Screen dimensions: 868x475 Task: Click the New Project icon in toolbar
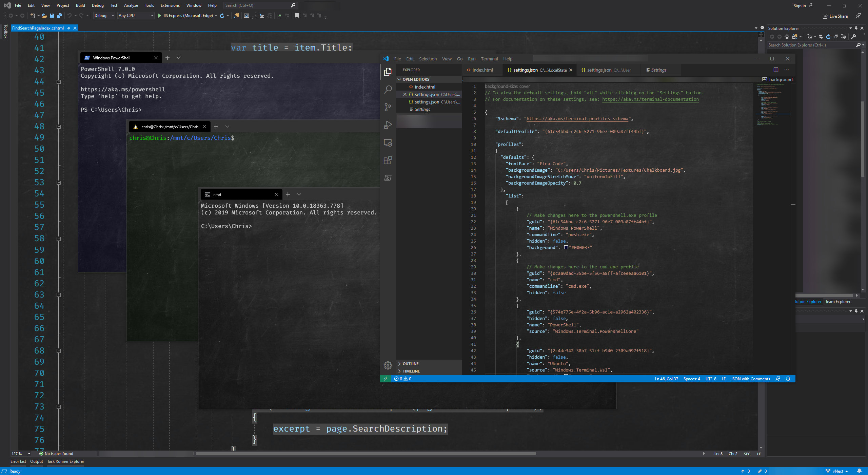tap(33, 16)
